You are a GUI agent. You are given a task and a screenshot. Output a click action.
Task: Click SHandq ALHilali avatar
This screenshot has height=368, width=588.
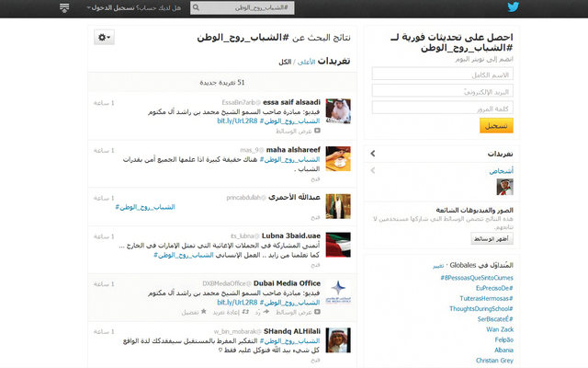click(338, 340)
